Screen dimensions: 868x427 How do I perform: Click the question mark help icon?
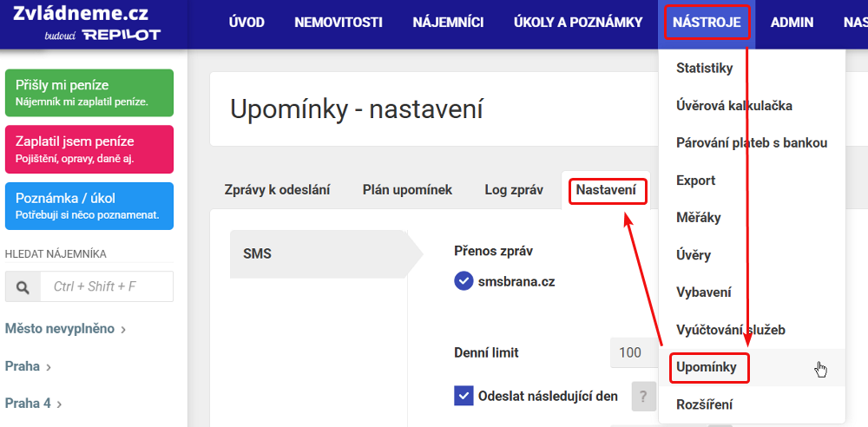pyautogui.click(x=643, y=397)
